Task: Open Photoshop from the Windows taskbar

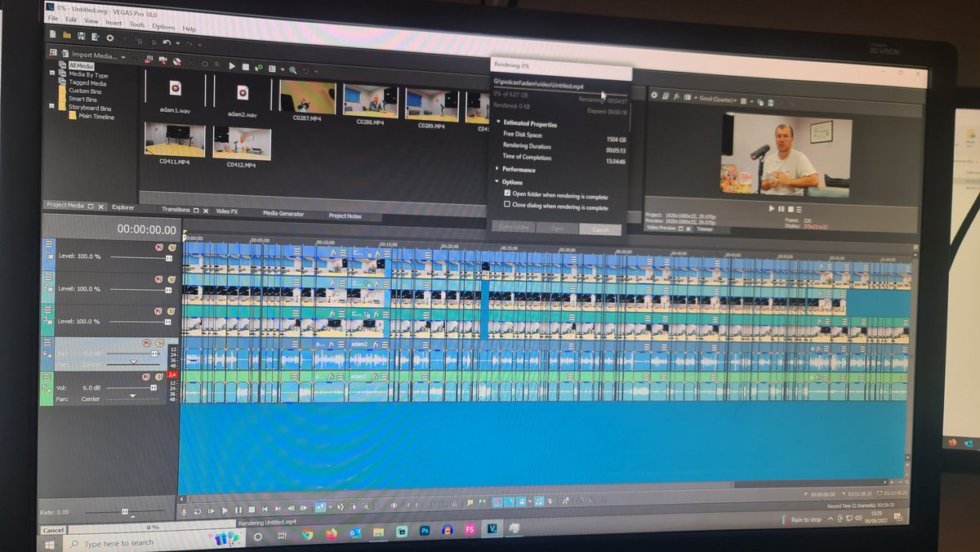Action: (x=425, y=531)
